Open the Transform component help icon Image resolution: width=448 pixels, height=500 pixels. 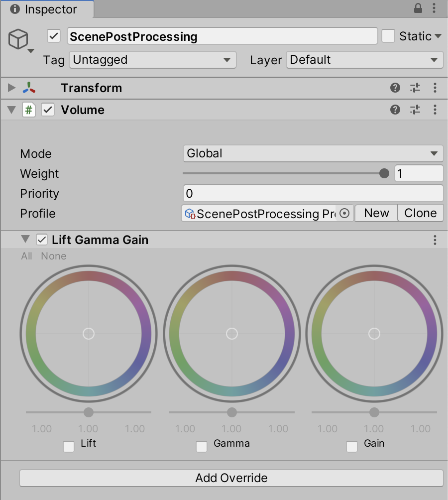[395, 88]
